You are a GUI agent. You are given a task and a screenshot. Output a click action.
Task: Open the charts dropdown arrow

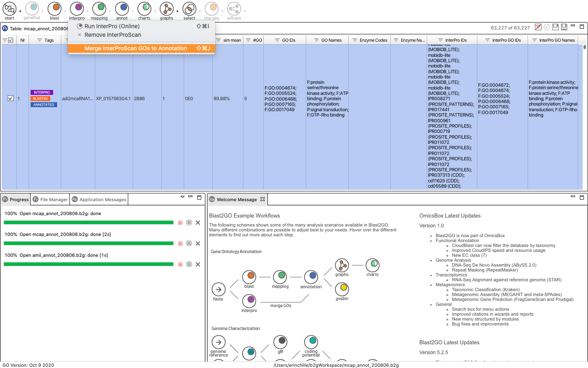(155, 11)
